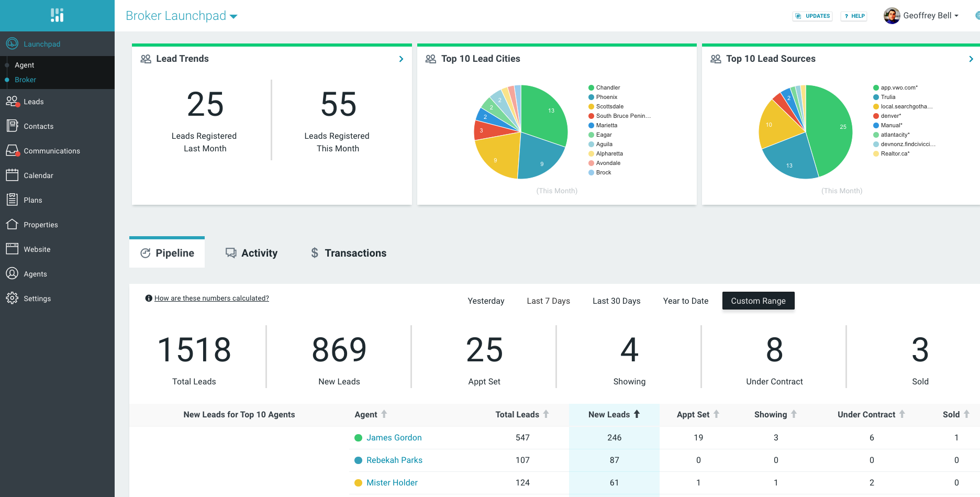
Task: Switch to the Activity tab
Action: (x=252, y=253)
